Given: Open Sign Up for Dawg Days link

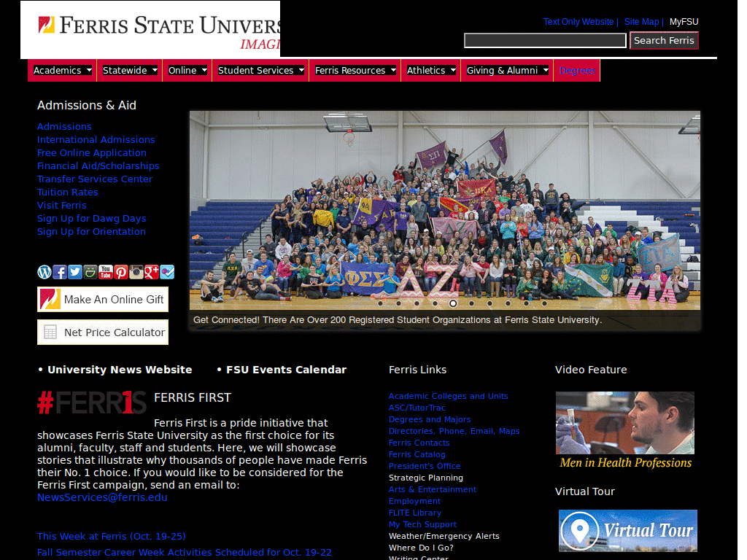Looking at the screenshot, I should pyautogui.click(x=91, y=218).
